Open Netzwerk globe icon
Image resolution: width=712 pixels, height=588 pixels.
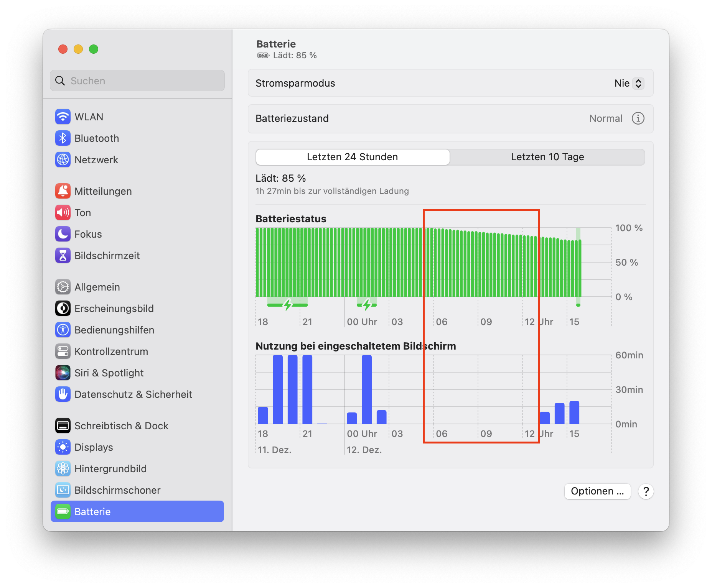click(63, 160)
